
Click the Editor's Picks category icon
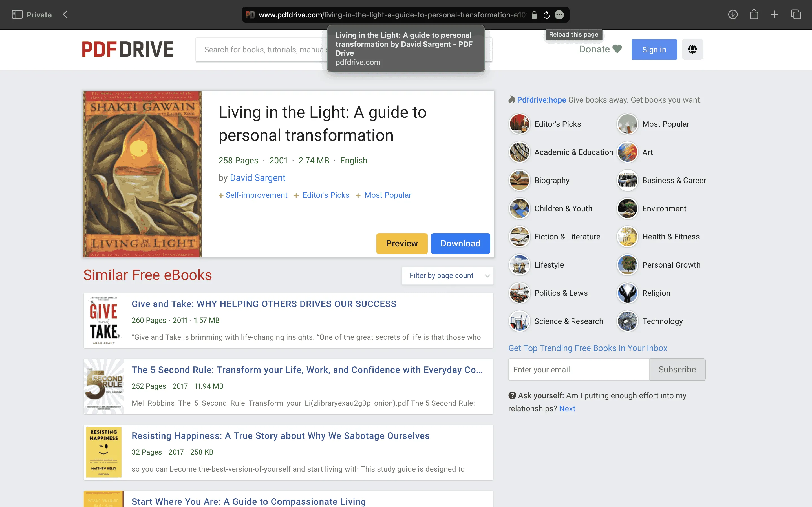click(519, 124)
